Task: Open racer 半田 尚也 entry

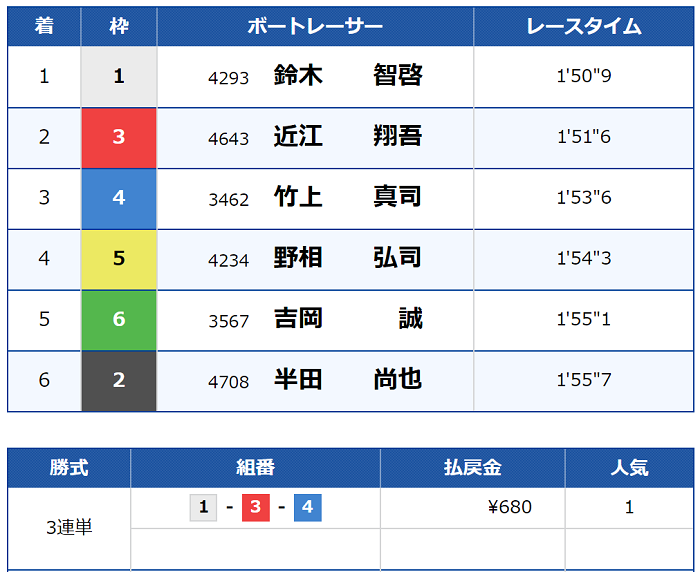Action: pyautogui.click(x=348, y=381)
